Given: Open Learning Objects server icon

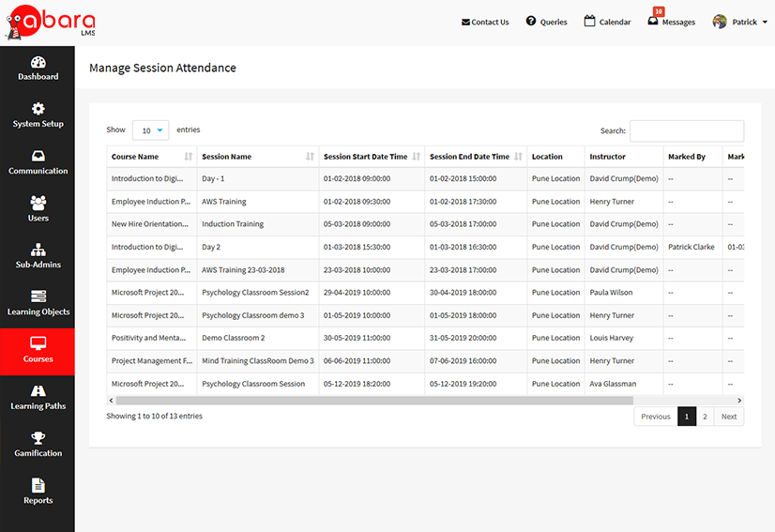Looking at the screenshot, I should tap(38, 296).
